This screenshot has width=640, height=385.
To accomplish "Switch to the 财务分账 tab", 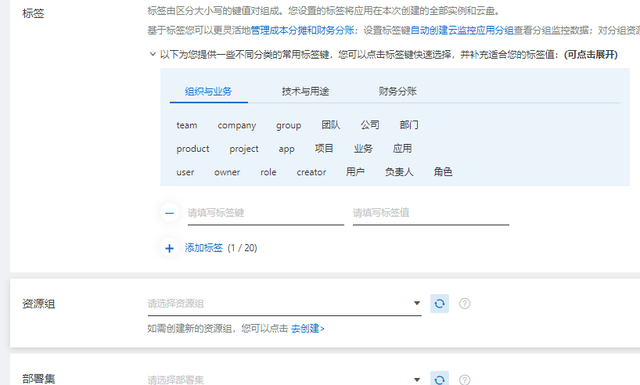I will [x=398, y=91].
